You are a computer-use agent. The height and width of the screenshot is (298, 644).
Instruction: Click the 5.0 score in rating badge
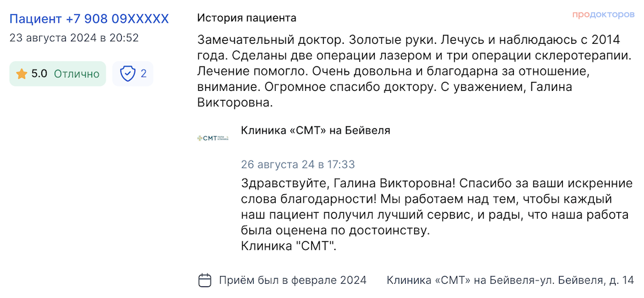pos(39,74)
